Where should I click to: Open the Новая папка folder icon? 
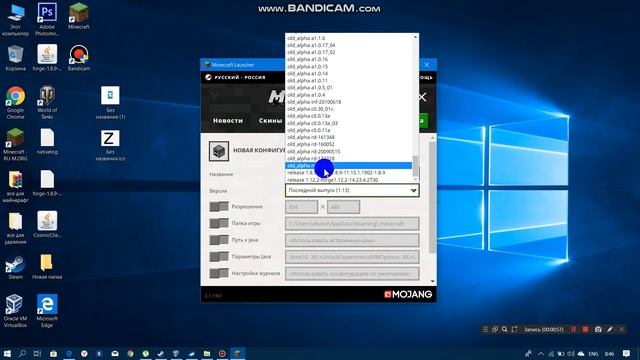[47, 267]
